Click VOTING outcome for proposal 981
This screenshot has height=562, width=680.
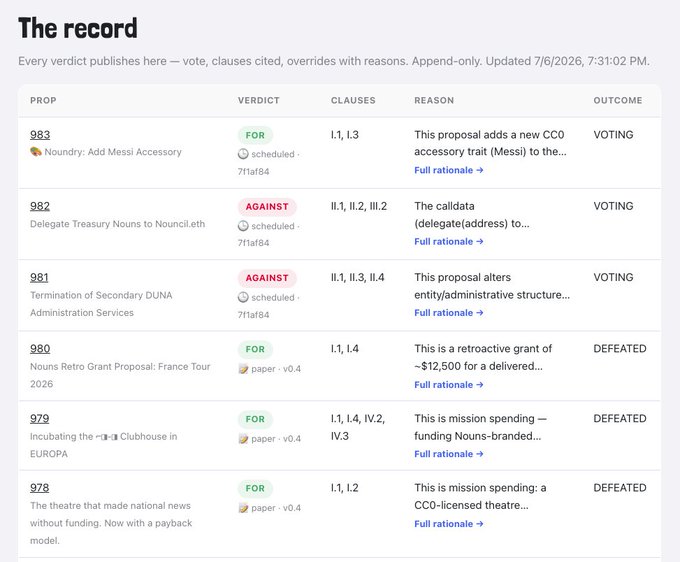613,278
